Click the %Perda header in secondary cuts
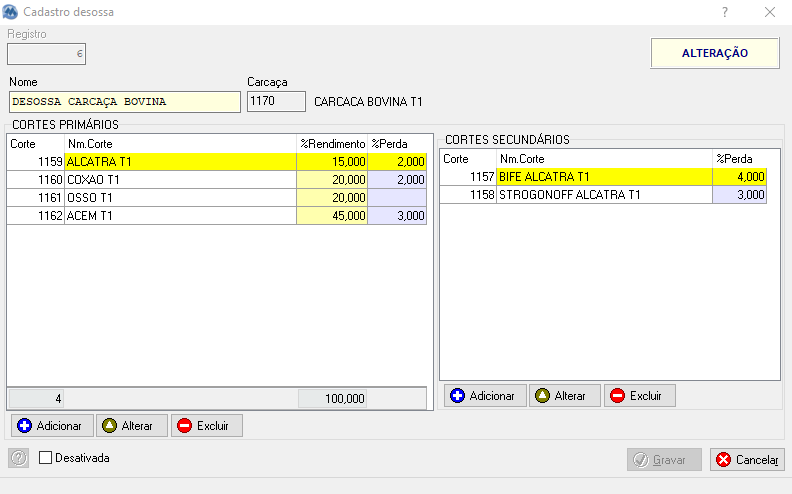Image resolution: width=792 pixels, height=494 pixels. click(x=739, y=159)
